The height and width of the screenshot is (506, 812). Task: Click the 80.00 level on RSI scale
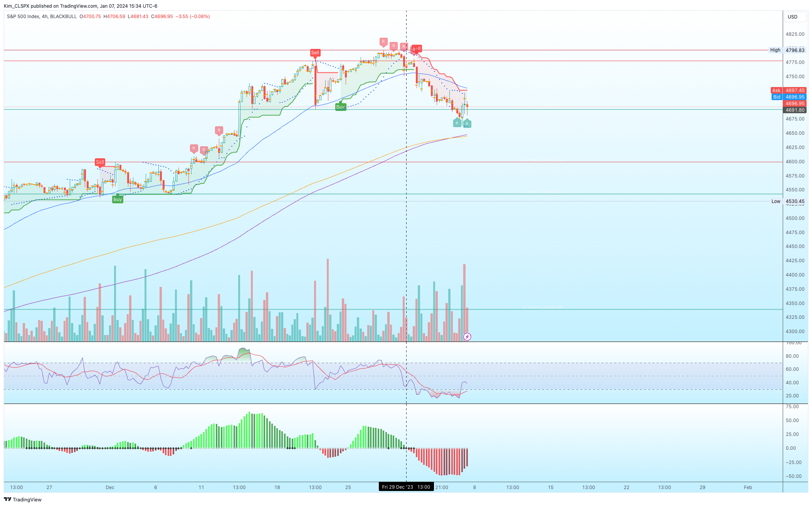(792, 356)
